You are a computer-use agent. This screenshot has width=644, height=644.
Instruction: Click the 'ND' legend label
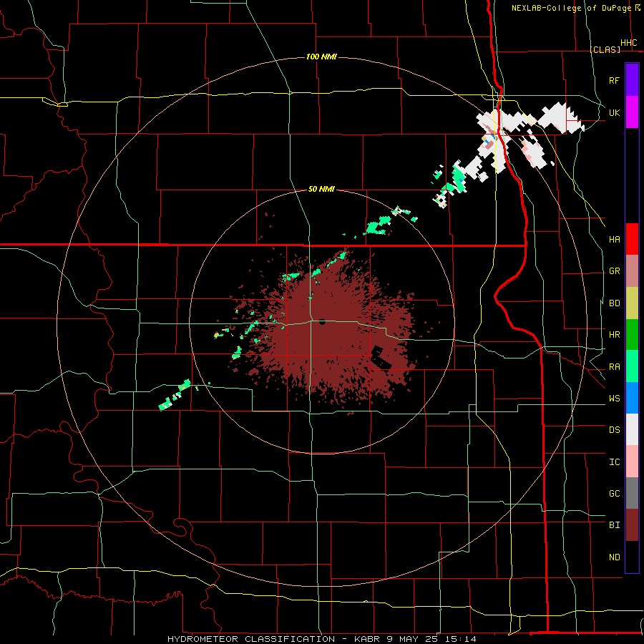point(615,557)
